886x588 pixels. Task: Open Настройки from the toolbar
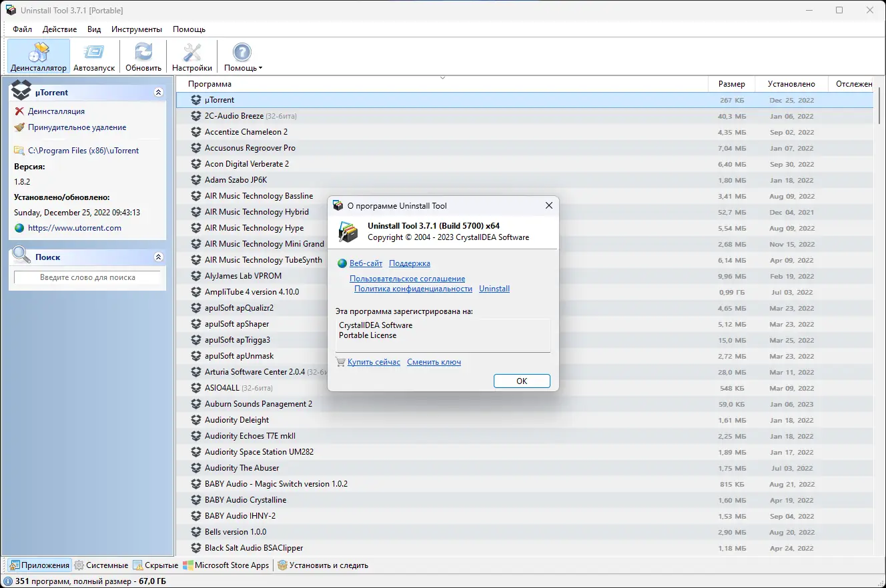point(192,57)
